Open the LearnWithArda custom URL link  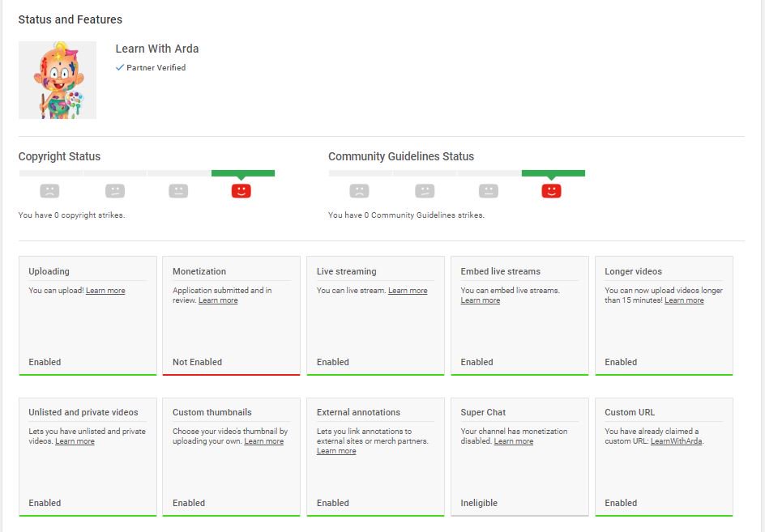(x=676, y=441)
